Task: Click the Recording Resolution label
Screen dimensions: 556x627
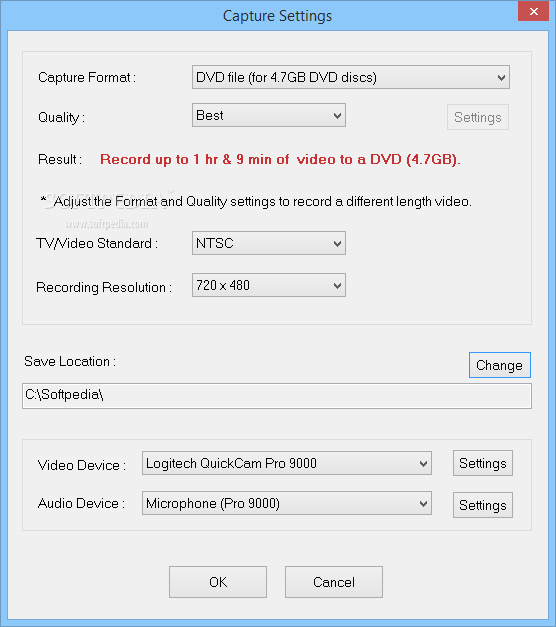Action: 104,288
